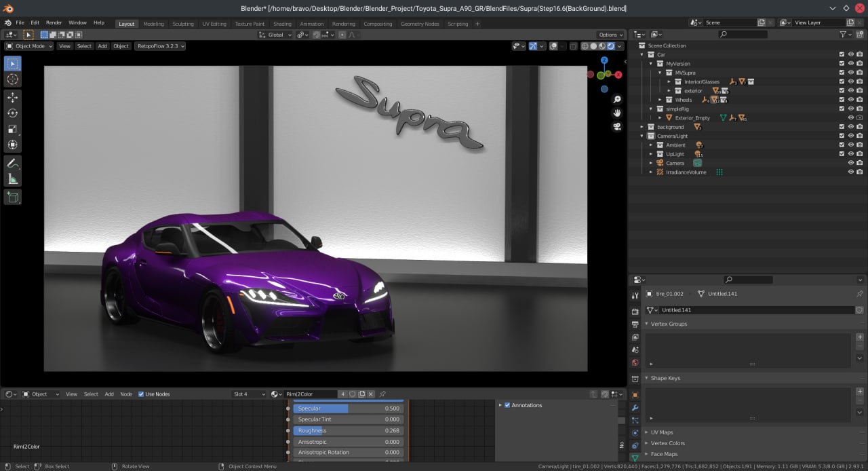
Task: Click the Specular value slider
Action: coord(348,409)
